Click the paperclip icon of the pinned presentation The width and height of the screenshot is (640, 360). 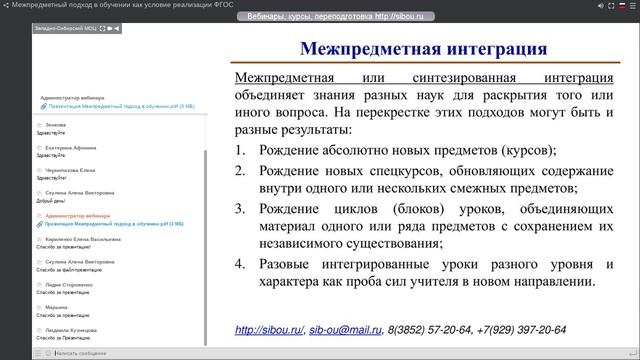tap(43, 106)
